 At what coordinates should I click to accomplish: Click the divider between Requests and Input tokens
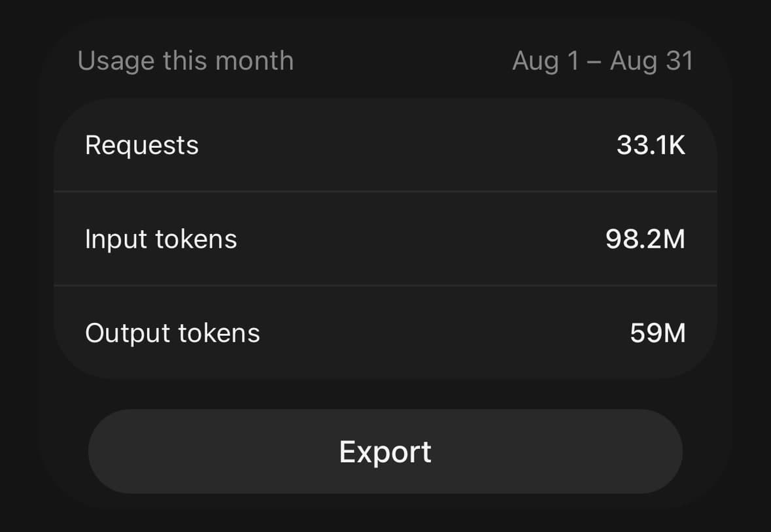[x=385, y=191]
